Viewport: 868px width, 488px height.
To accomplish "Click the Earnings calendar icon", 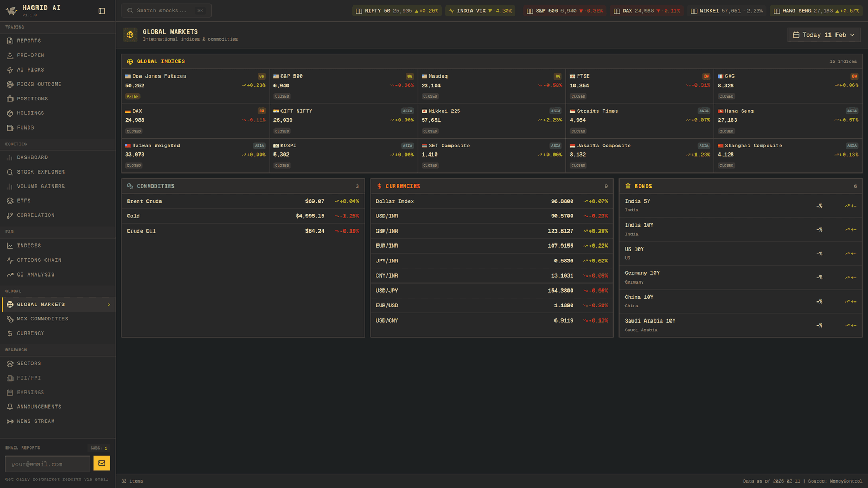I will tap(10, 393).
